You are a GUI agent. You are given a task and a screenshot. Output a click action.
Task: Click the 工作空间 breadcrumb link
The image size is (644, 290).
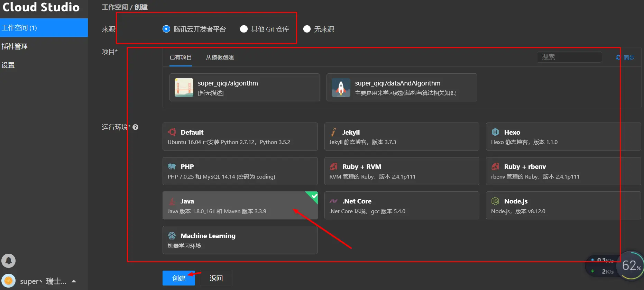pyautogui.click(x=115, y=7)
